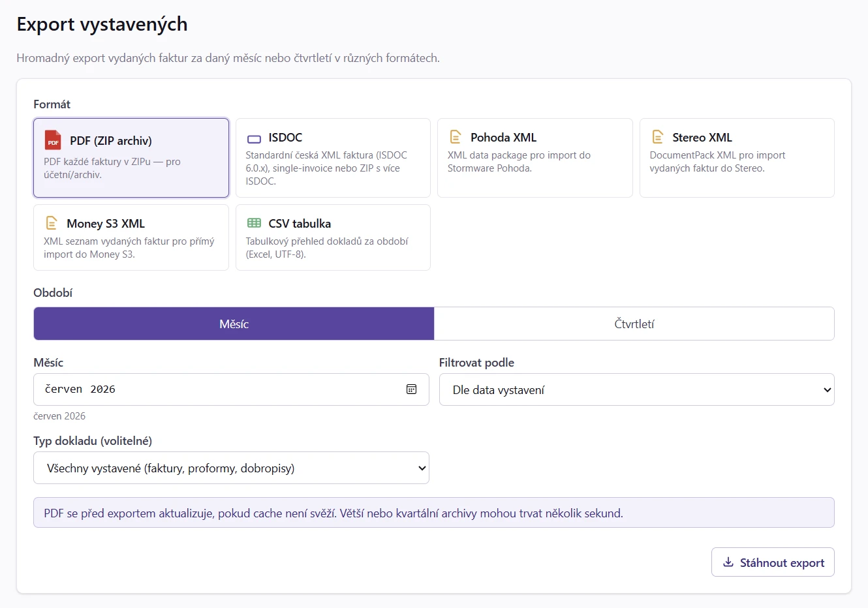Open the Filtrovat podle dropdown
868x608 pixels.
[636, 389]
